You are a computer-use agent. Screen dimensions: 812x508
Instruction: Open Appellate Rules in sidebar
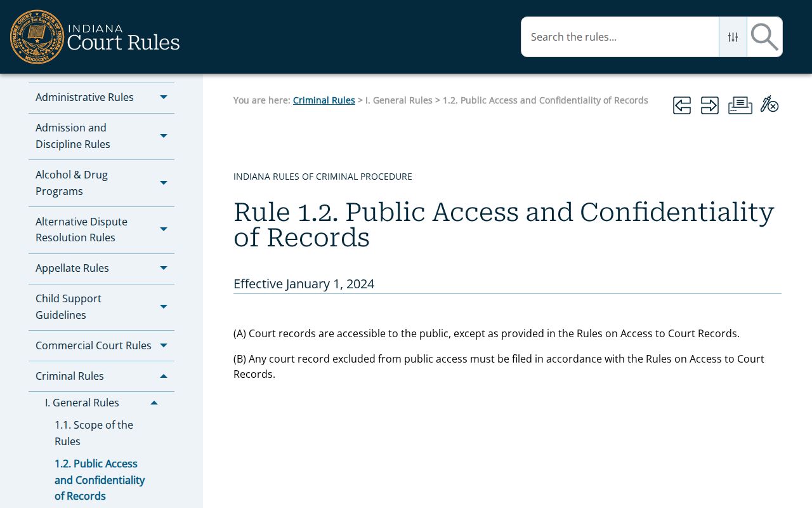(x=72, y=268)
